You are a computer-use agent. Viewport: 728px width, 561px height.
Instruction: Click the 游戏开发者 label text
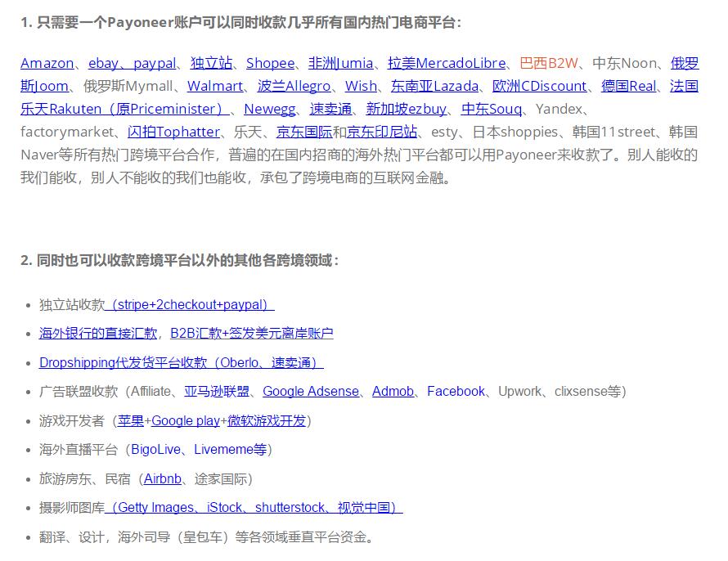(72, 421)
